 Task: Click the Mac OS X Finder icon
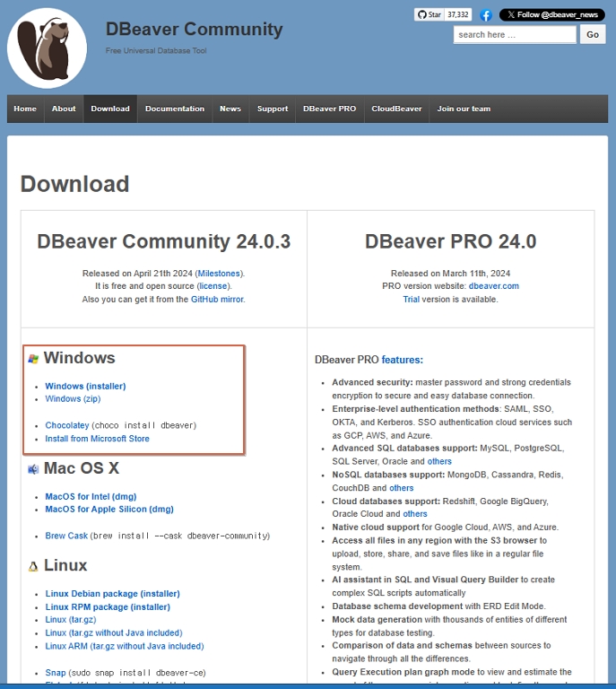click(33, 469)
